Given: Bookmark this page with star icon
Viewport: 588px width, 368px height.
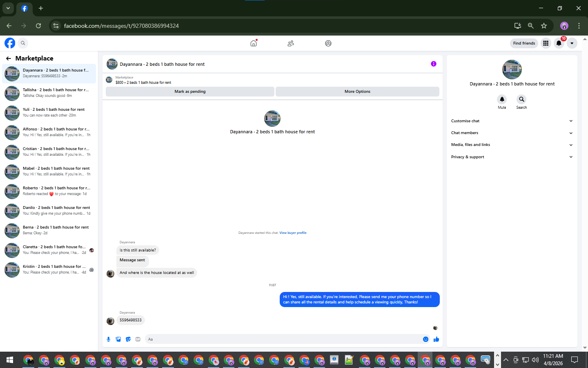Looking at the screenshot, I should pos(544,26).
